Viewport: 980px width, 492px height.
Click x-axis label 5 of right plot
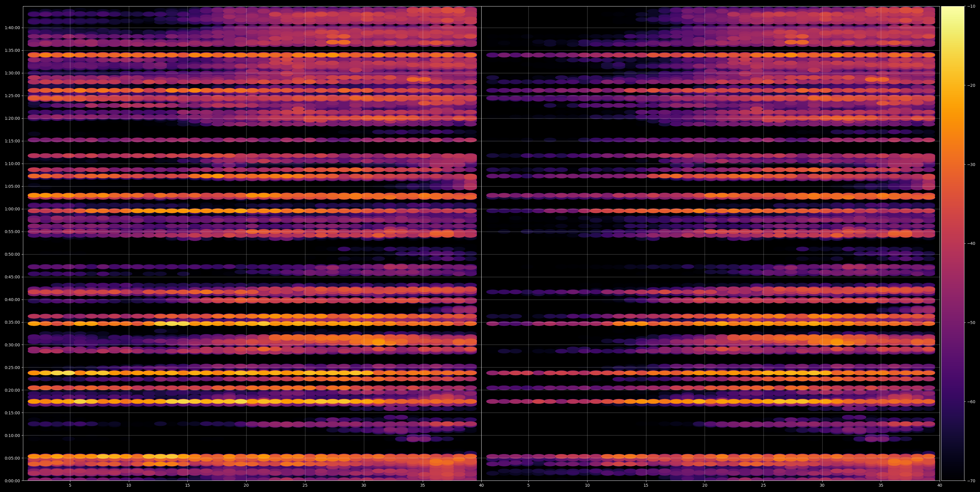coord(528,486)
